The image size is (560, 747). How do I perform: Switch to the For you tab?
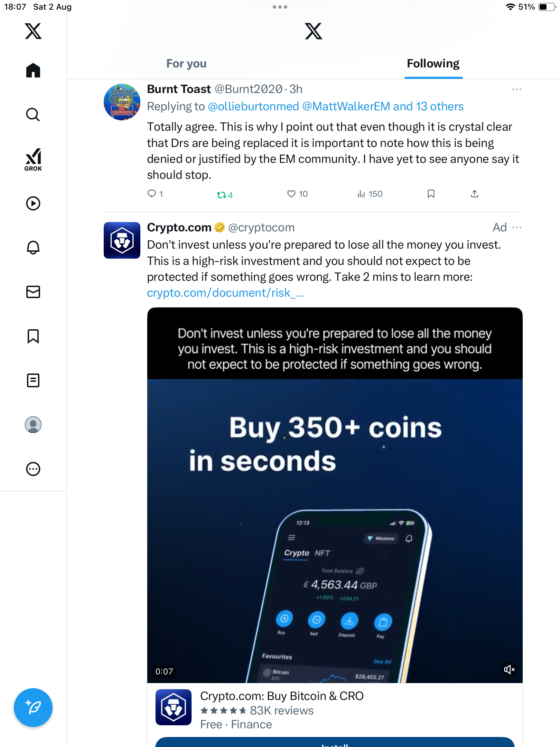pyautogui.click(x=186, y=64)
